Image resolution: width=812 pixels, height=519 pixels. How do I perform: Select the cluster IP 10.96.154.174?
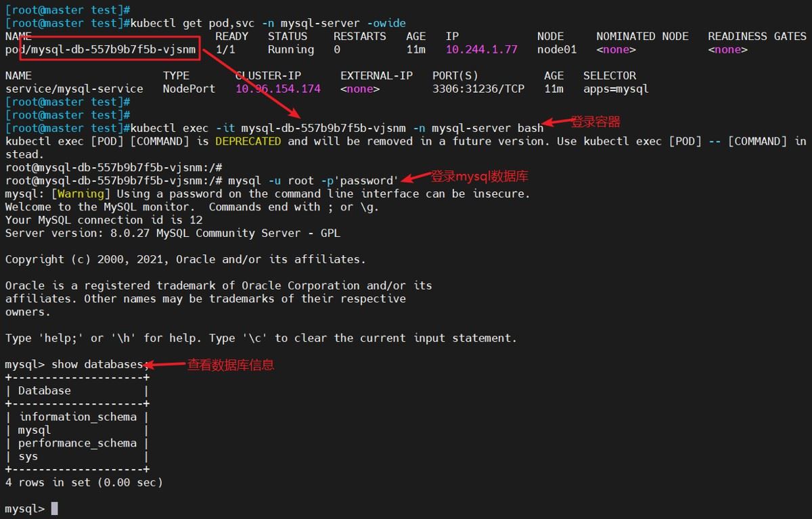click(x=277, y=89)
